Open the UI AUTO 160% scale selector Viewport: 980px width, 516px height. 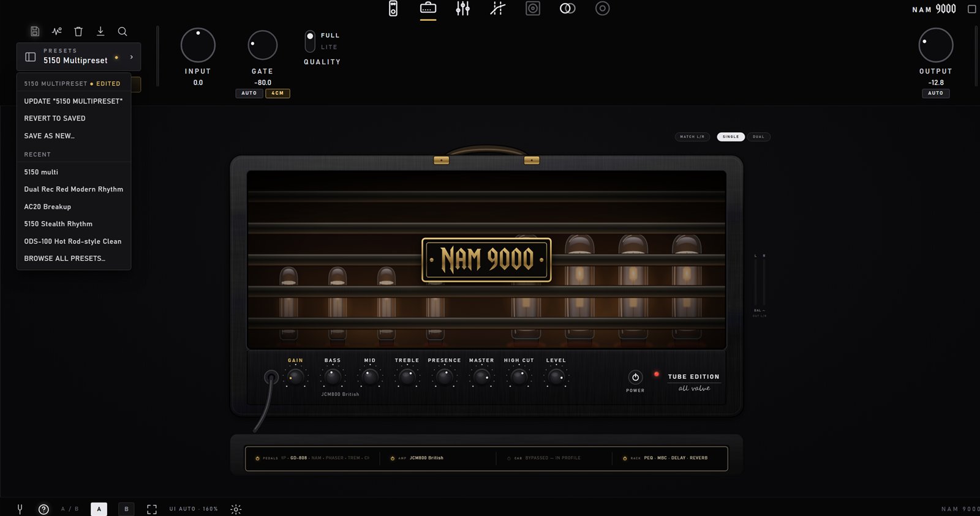[x=194, y=509]
